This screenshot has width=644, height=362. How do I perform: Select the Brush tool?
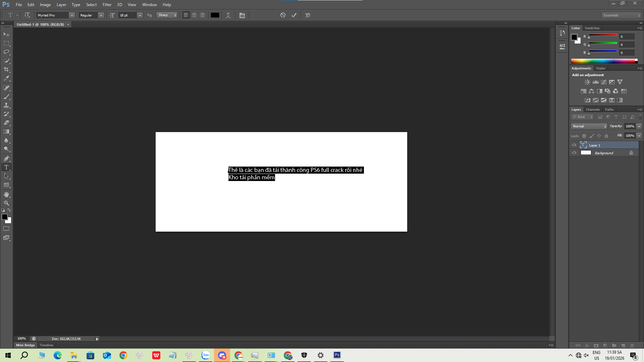(6, 97)
